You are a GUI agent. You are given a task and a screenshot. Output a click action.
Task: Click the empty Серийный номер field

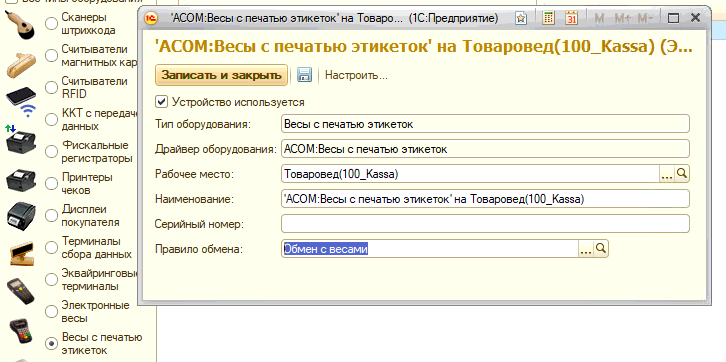[485, 224]
